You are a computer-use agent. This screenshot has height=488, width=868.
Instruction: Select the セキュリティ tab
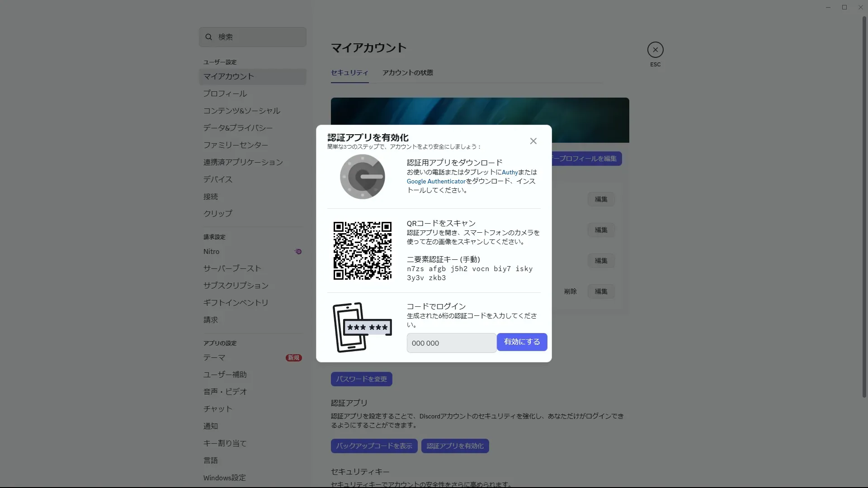(x=349, y=73)
